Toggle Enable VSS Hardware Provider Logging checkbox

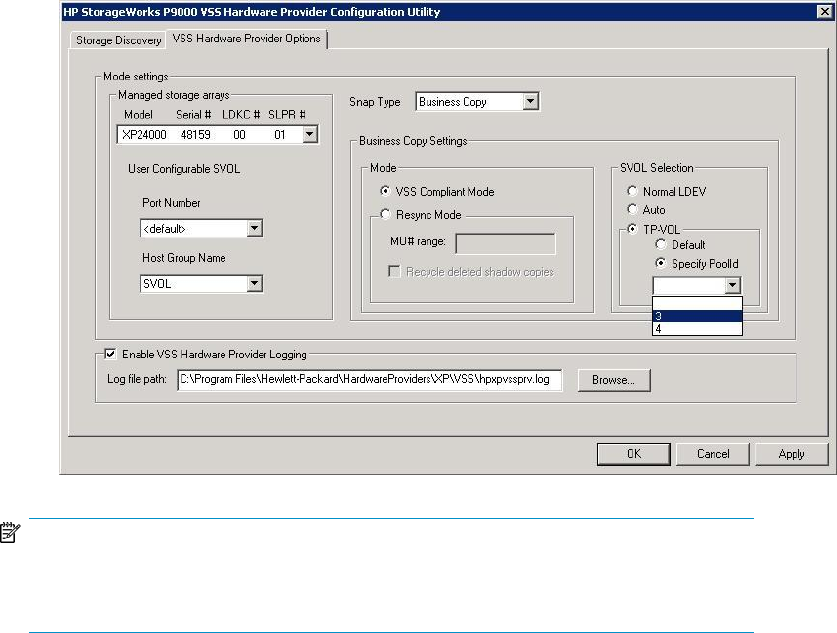pyautogui.click(x=110, y=353)
